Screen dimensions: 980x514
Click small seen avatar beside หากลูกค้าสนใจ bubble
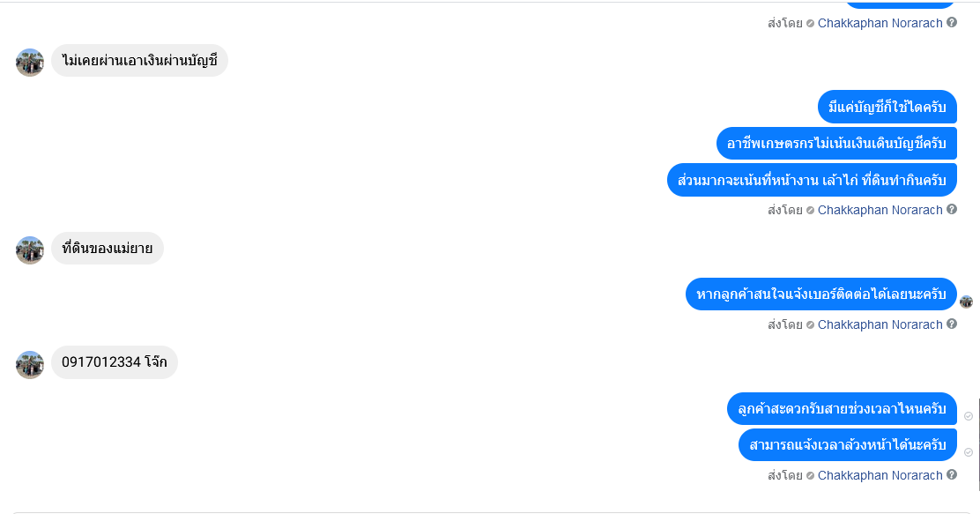pyautogui.click(x=966, y=302)
